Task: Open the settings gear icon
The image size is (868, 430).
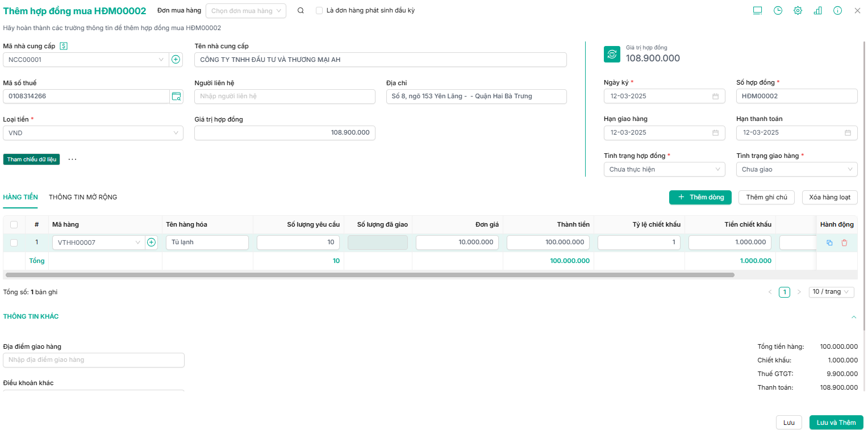Action: click(798, 11)
